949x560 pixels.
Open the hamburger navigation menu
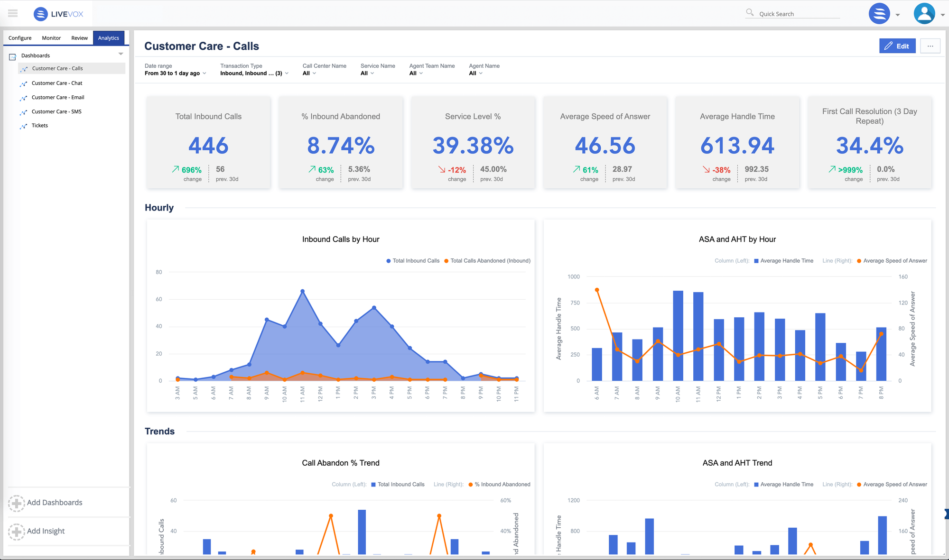pos(12,13)
